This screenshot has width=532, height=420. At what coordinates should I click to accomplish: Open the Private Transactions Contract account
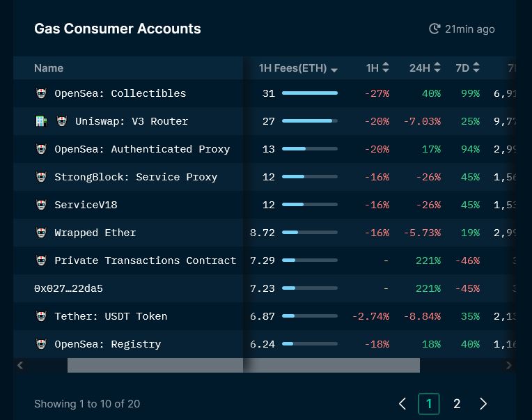tap(146, 260)
